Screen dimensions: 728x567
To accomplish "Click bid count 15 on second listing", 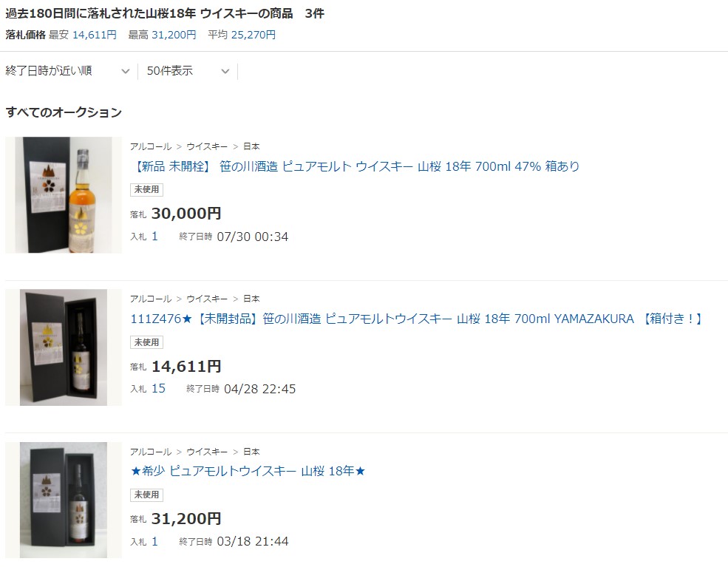I will click(x=158, y=388).
